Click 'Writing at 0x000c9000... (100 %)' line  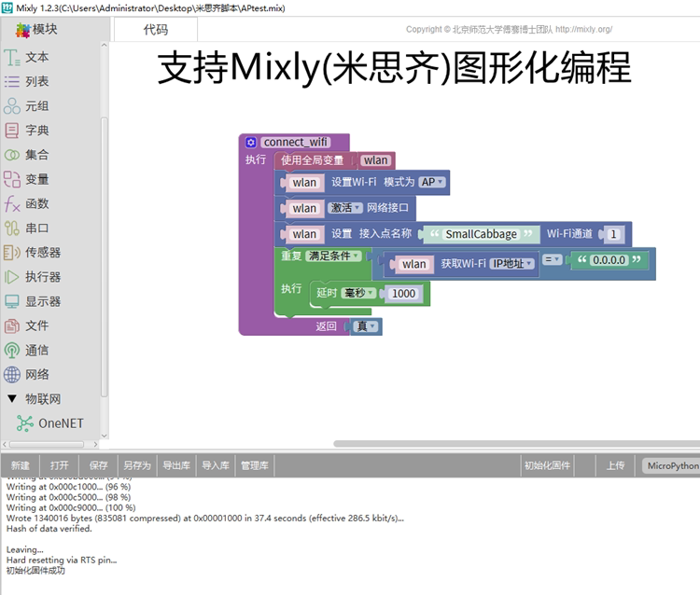71,507
